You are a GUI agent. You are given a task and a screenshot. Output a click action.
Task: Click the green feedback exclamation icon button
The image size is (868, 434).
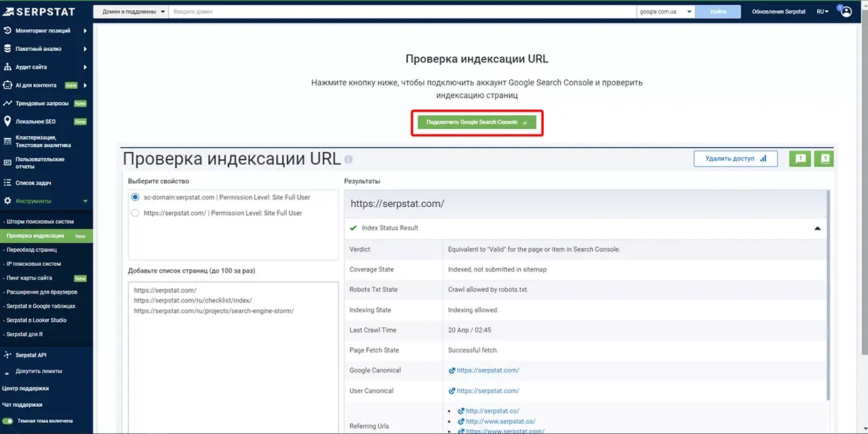[x=800, y=159]
